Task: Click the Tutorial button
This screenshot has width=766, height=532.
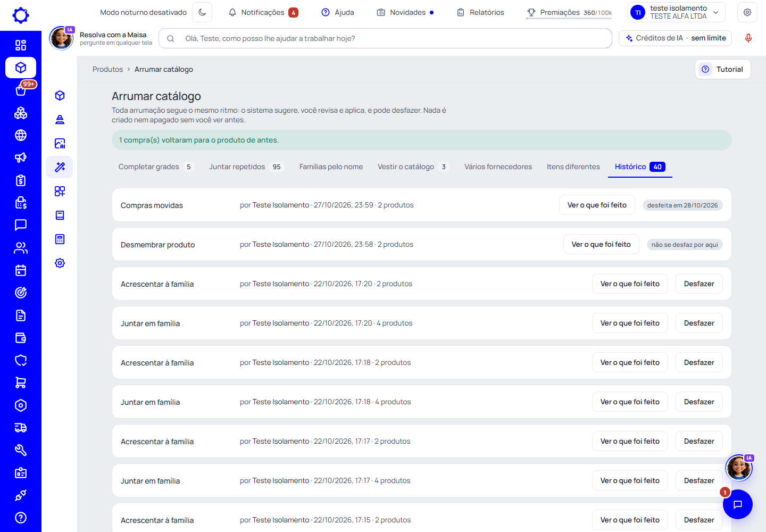Action: pyautogui.click(x=723, y=69)
